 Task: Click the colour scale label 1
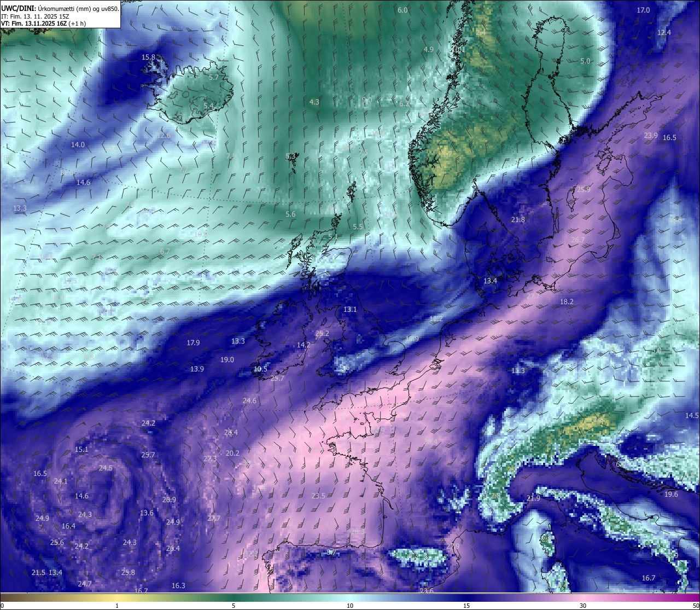[x=117, y=606]
